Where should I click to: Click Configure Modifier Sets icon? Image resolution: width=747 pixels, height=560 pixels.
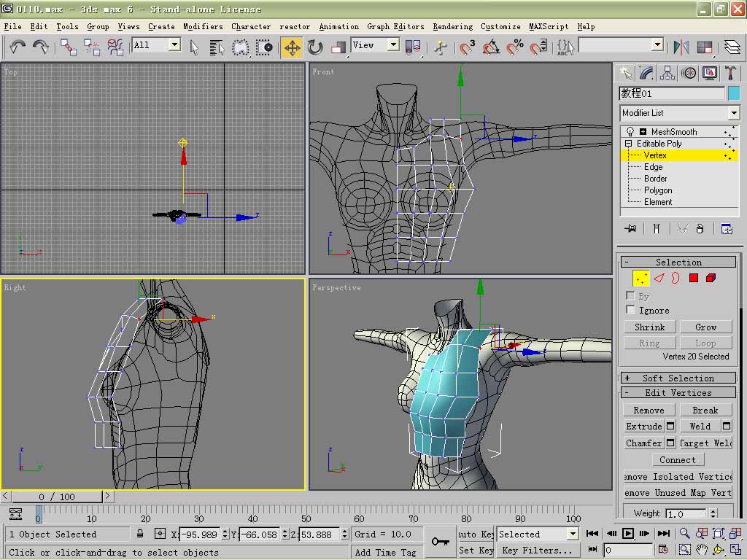727,228
